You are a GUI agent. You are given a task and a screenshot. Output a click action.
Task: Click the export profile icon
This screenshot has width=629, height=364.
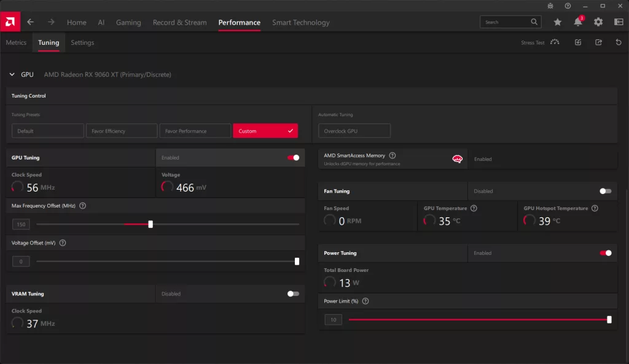tap(598, 42)
